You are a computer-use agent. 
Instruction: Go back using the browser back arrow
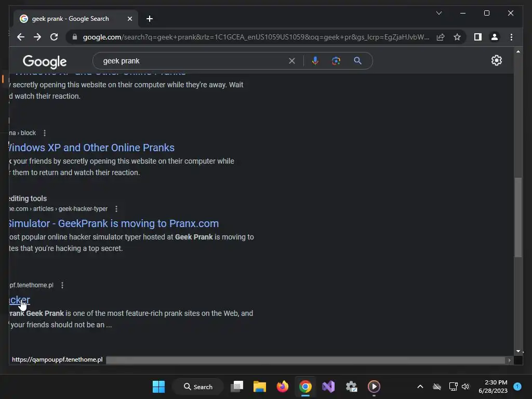(x=21, y=37)
